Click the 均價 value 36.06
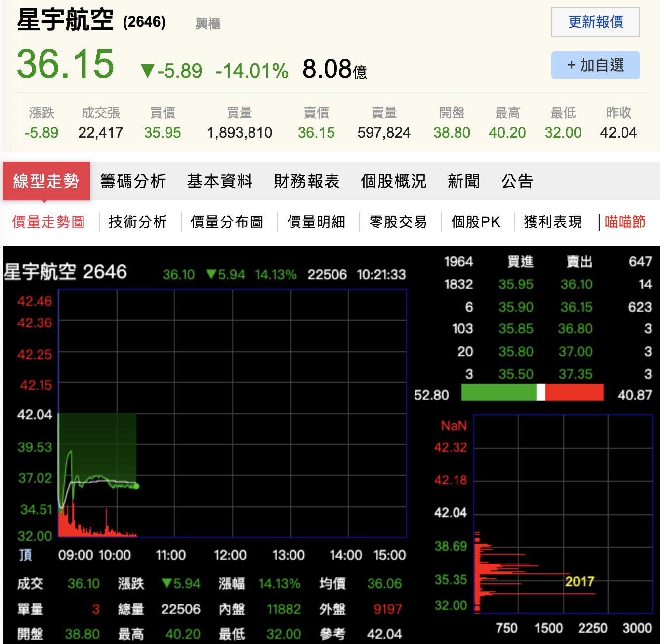 point(384,584)
